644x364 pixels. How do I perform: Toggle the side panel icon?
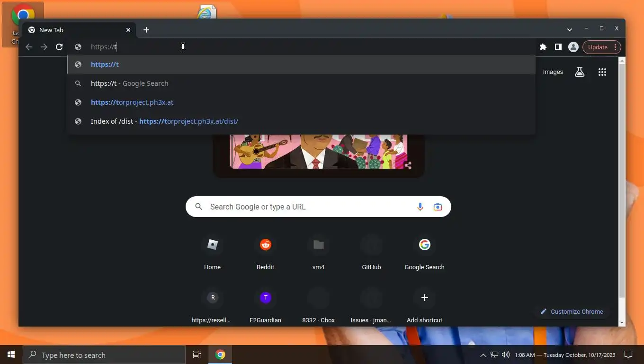[x=558, y=47]
